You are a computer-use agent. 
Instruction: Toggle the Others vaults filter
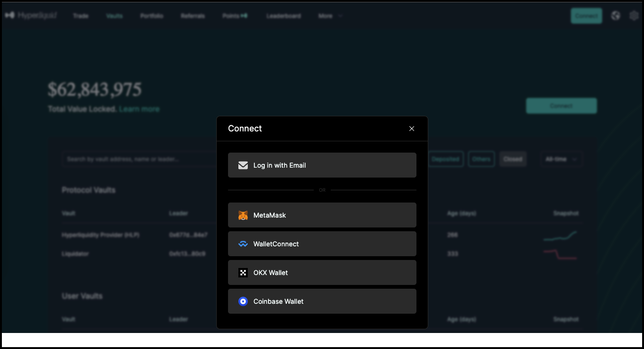[x=481, y=159]
